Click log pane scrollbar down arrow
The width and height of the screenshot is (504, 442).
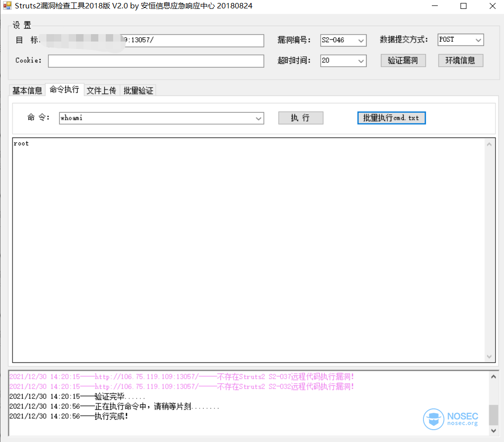tap(494, 431)
